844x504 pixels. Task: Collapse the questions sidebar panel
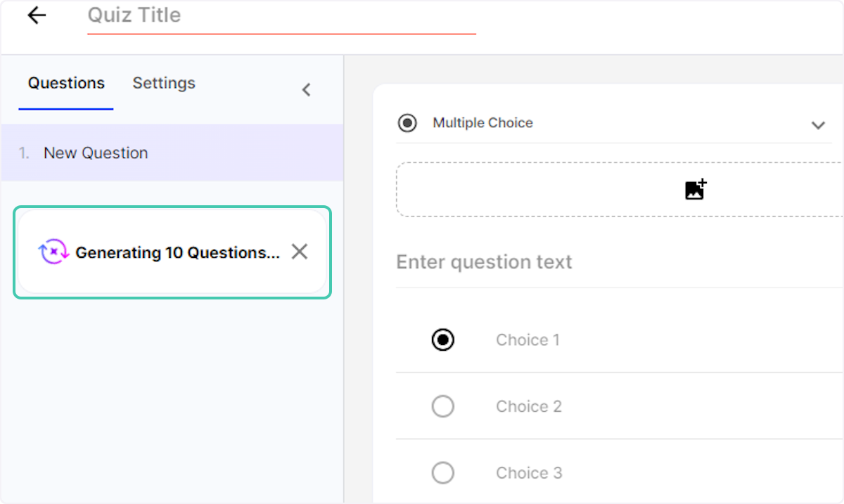pyautogui.click(x=306, y=89)
